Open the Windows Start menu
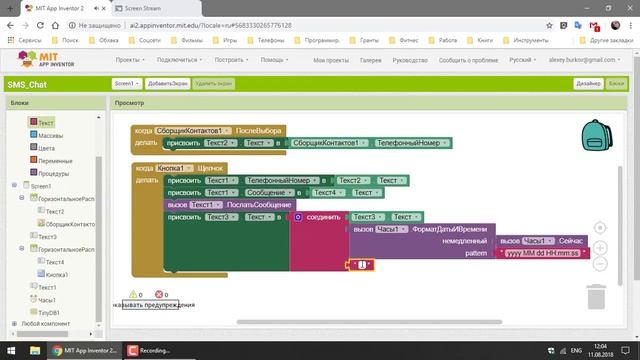Viewport: 640px width, 360px height. [11, 350]
